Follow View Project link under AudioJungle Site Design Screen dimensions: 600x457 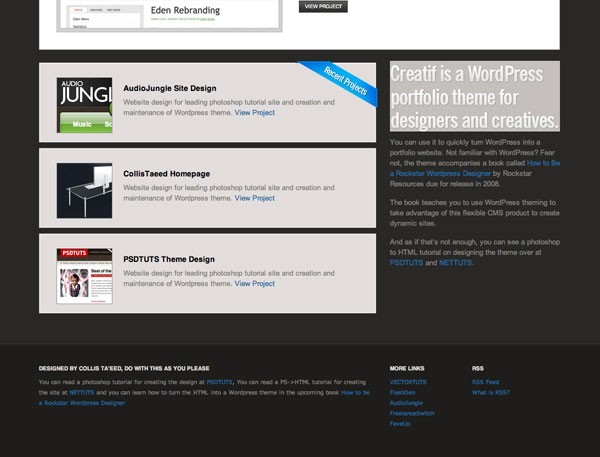[x=254, y=113]
